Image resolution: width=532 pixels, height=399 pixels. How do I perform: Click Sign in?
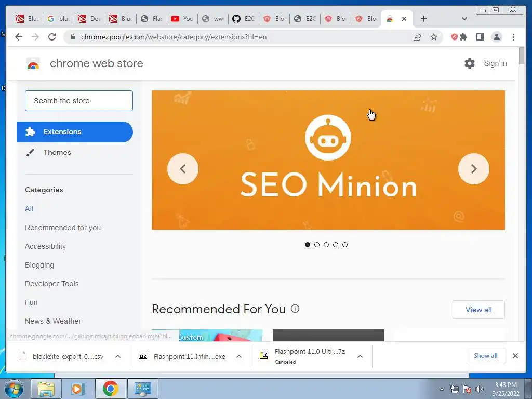pyautogui.click(x=495, y=63)
